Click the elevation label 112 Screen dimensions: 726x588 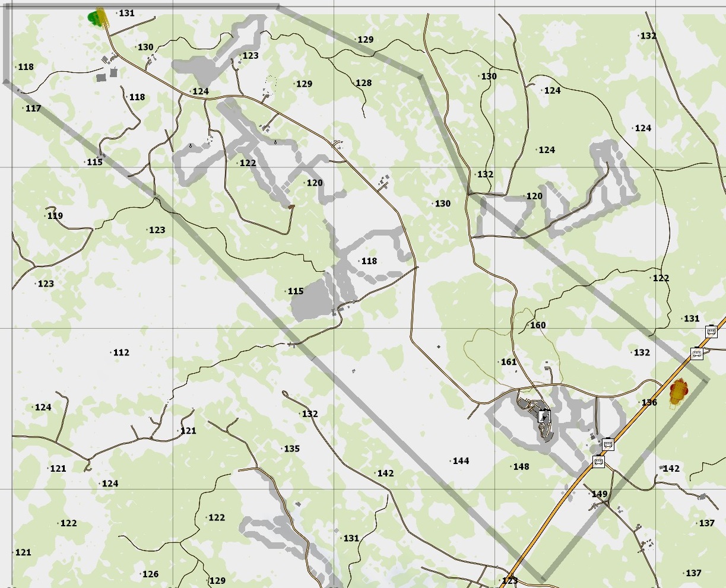pos(121,352)
